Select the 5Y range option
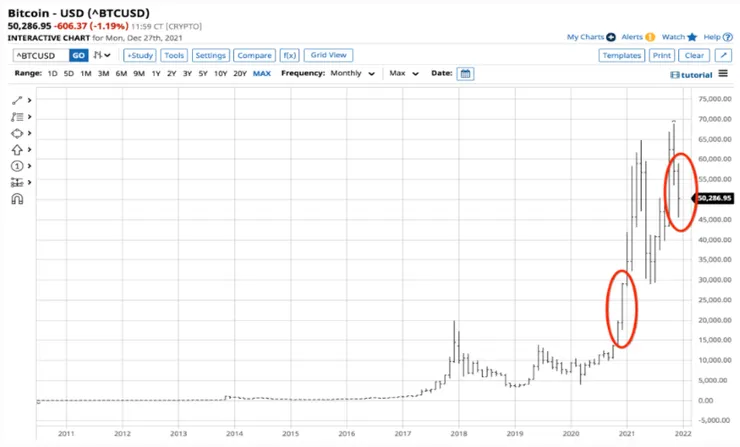The width and height of the screenshot is (740, 447). point(203,73)
